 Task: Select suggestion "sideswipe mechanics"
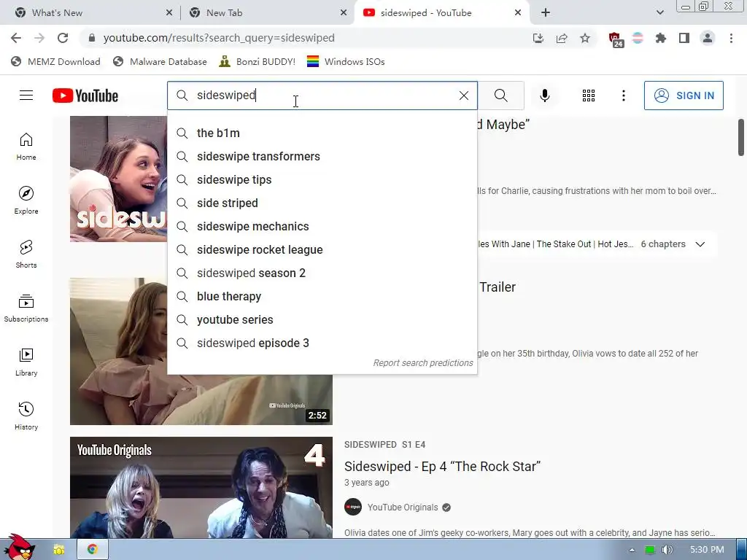322,226
